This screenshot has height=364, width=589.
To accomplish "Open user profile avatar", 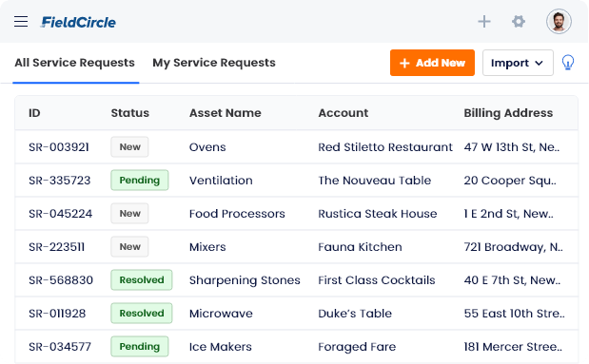I will click(x=559, y=22).
